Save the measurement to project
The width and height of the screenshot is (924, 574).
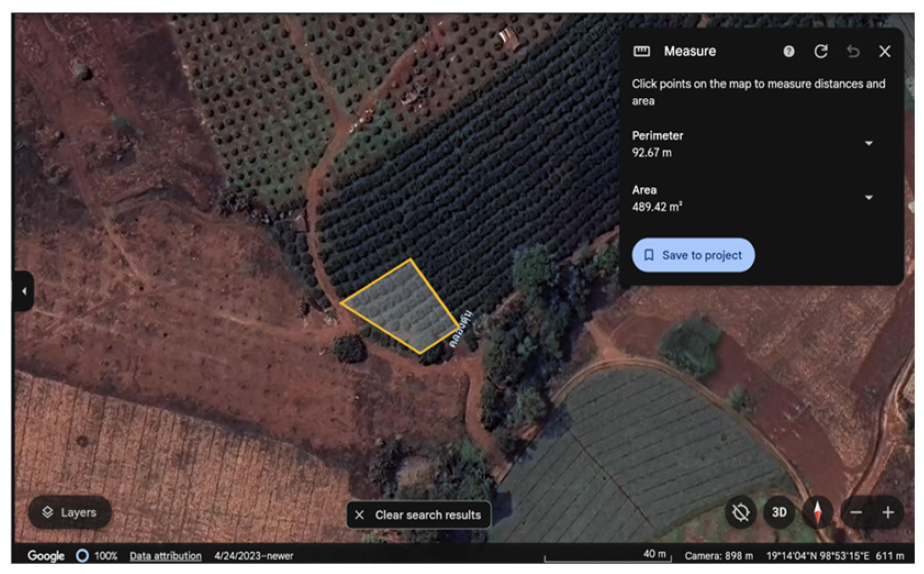(x=693, y=255)
